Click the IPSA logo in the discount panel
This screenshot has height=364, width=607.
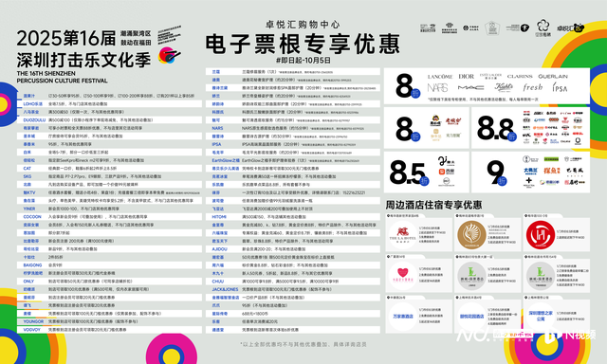(560, 87)
